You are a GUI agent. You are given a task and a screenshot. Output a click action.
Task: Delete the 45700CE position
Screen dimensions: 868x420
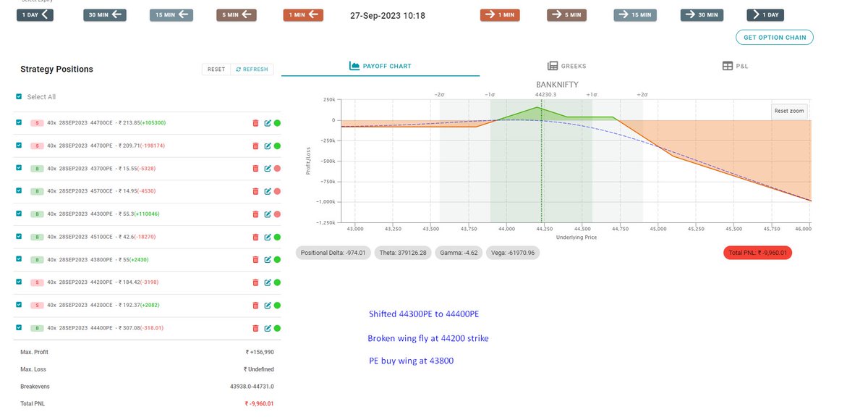(255, 191)
